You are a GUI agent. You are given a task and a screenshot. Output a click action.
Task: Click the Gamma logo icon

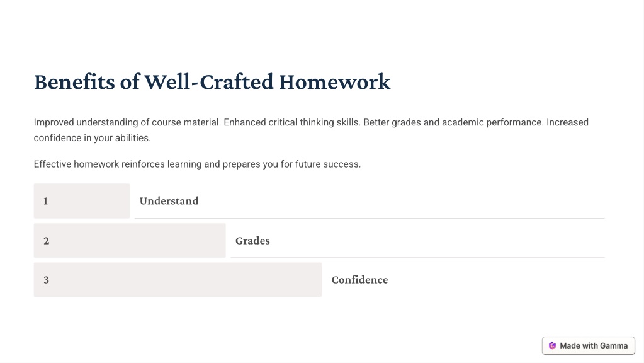point(552,346)
